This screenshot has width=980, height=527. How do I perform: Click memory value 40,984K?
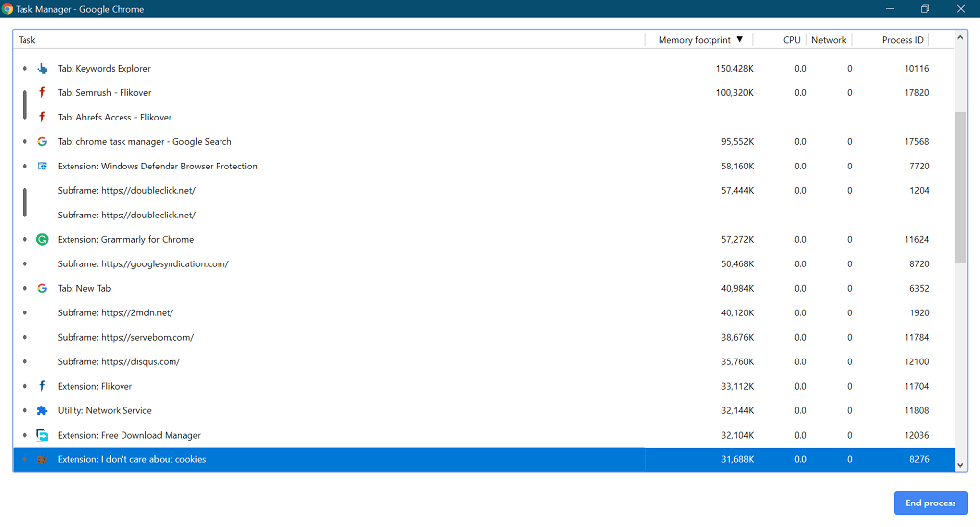point(738,288)
